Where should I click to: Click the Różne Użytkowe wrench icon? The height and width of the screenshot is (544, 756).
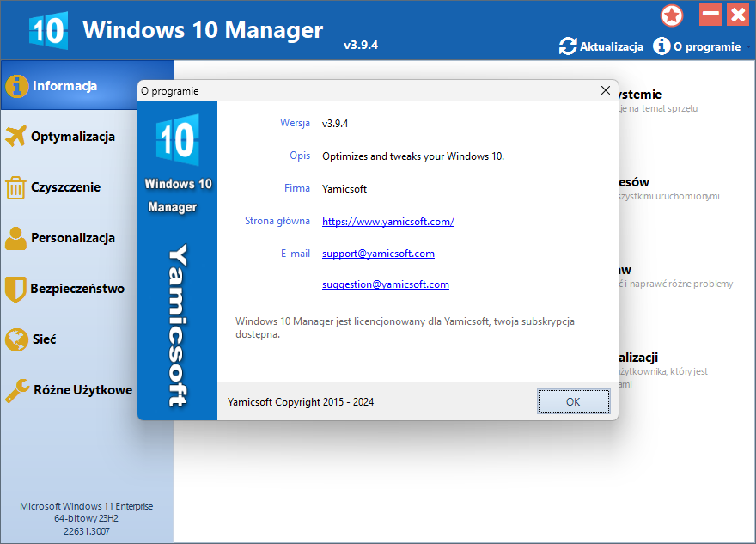(17, 390)
